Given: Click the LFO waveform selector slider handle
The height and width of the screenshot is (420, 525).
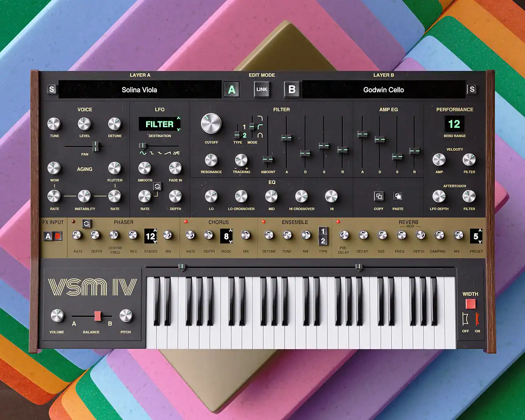Looking at the screenshot, I should [142, 146].
